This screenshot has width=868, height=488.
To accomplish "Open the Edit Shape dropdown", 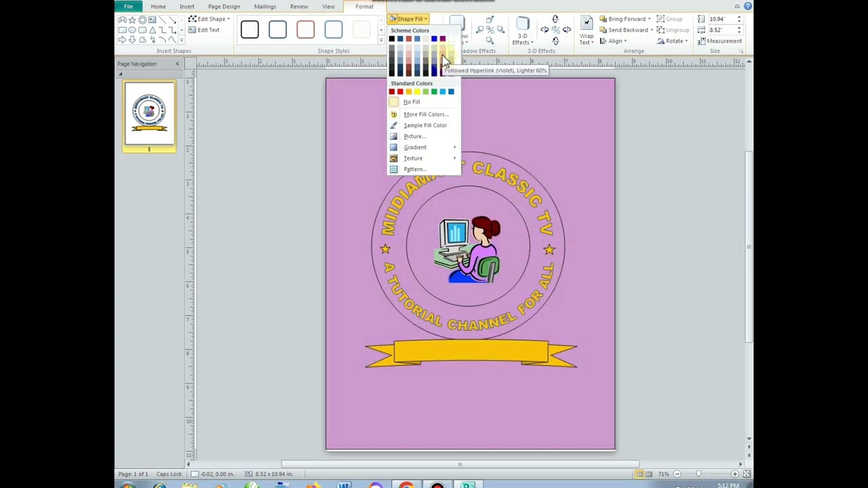I will 209,19.
